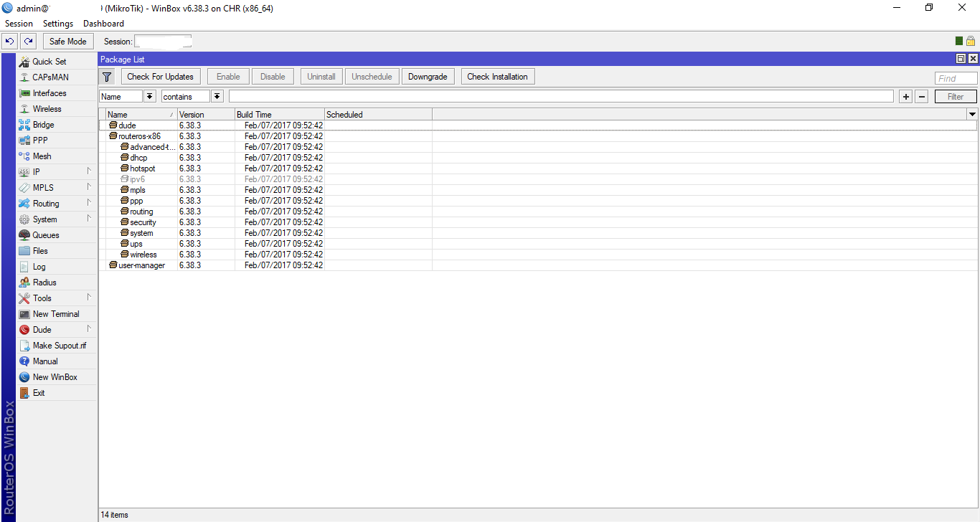Image resolution: width=980 pixels, height=522 pixels.
Task: Select the dhcp package row
Action: click(538, 158)
